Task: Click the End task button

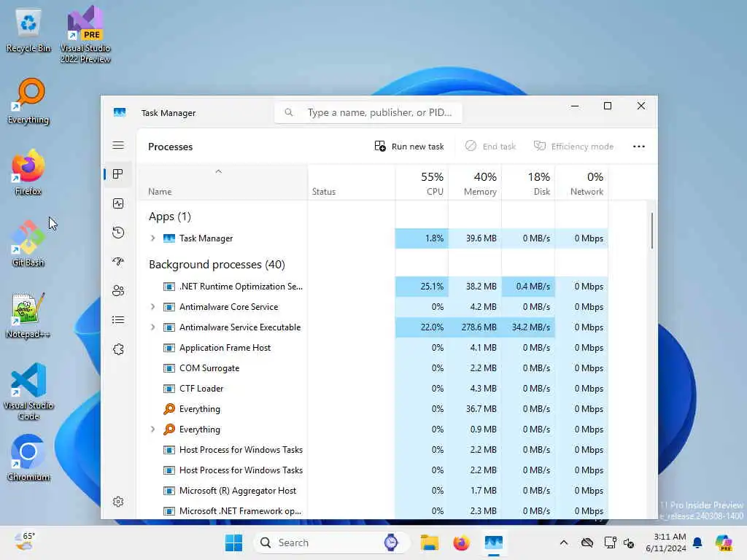Action: click(x=490, y=146)
